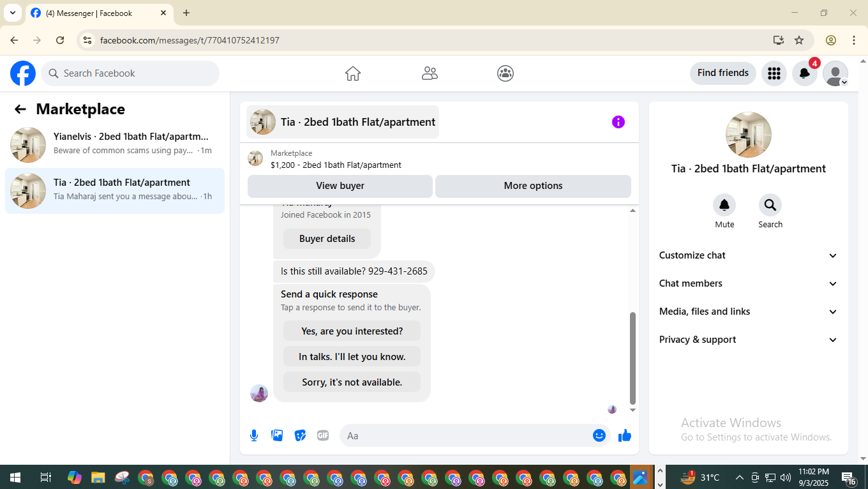Click the apartment profile picture in right panel
868x489 pixels.
click(x=749, y=135)
